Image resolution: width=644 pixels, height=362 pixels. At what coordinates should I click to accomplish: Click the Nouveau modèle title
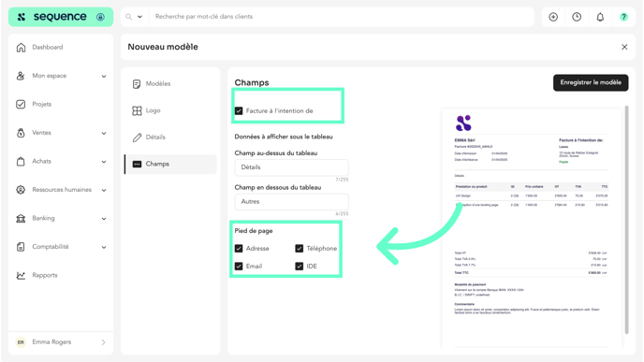[x=163, y=47]
